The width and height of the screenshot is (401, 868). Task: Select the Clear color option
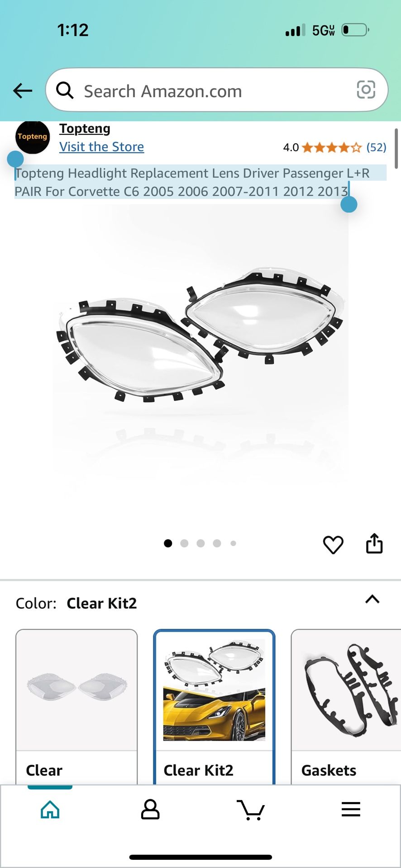point(76,707)
